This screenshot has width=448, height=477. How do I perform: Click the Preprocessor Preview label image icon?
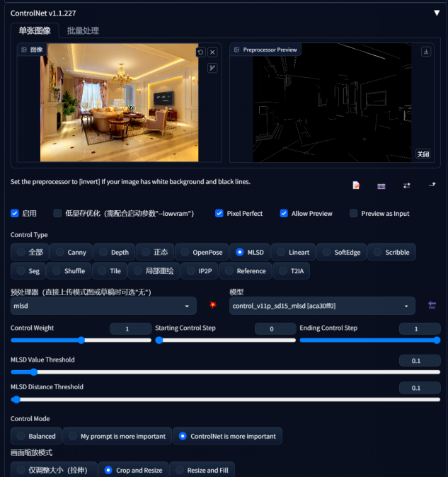pyautogui.click(x=236, y=50)
